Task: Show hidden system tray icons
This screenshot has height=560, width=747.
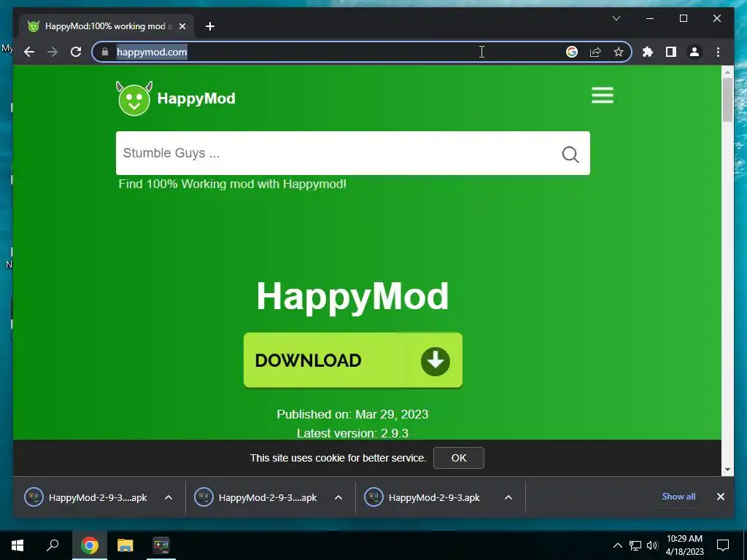Action: pyautogui.click(x=617, y=545)
